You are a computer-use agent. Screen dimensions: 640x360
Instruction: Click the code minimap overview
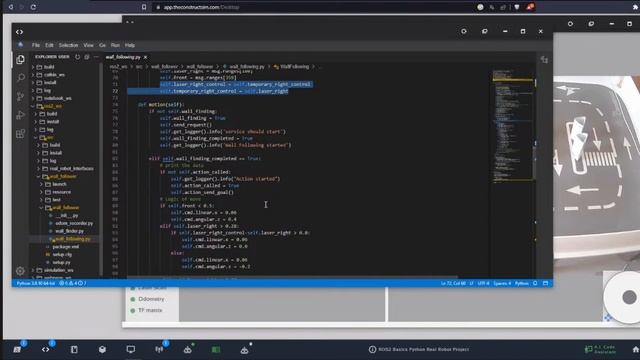(x=513, y=126)
